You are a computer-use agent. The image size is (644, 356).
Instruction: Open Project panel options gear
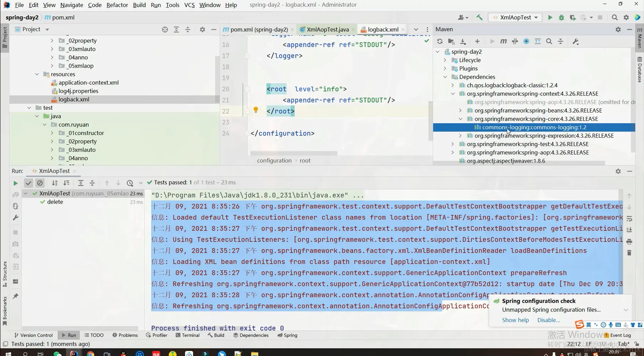click(203, 30)
